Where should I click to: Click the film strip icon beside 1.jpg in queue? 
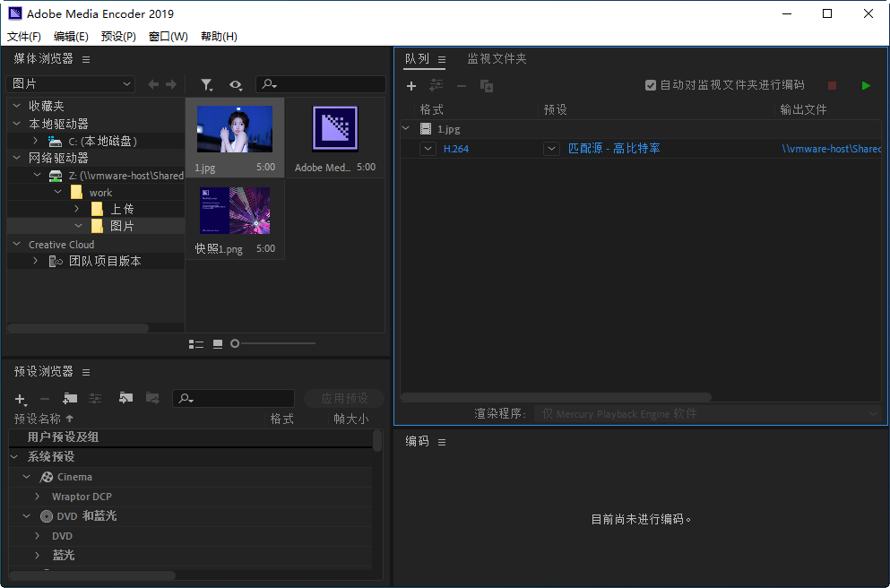[x=426, y=129]
